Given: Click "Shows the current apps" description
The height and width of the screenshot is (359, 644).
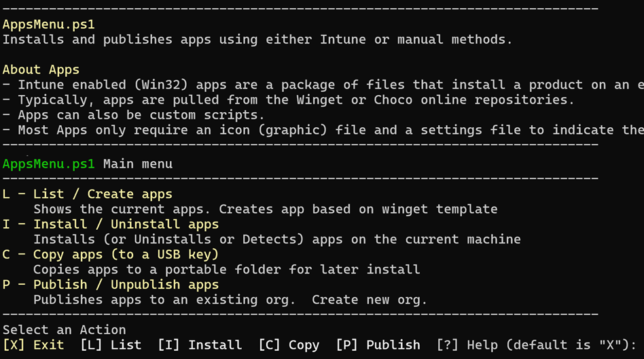Looking at the screenshot, I should point(266,209).
